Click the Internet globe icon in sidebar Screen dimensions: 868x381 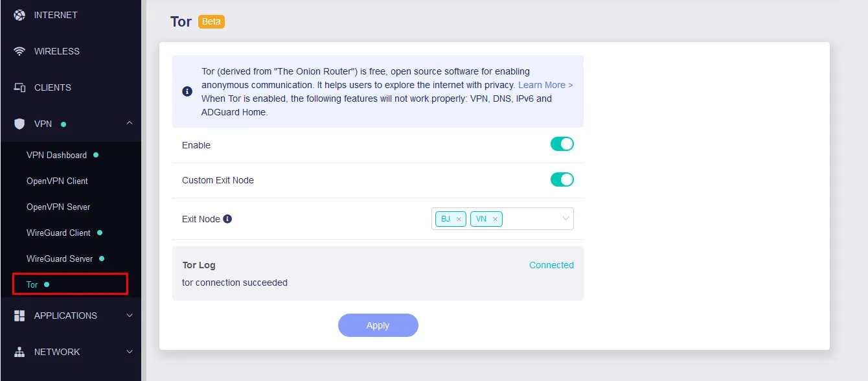19,15
